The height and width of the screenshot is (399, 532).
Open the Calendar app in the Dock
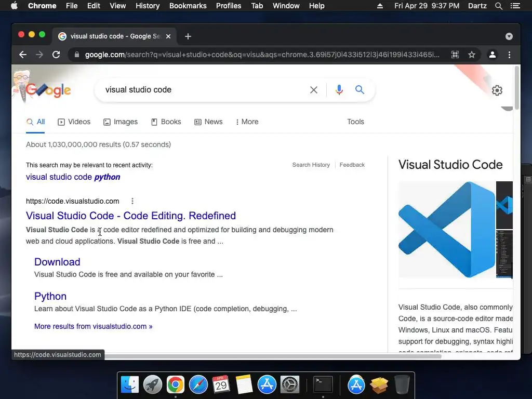(x=221, y=384)
